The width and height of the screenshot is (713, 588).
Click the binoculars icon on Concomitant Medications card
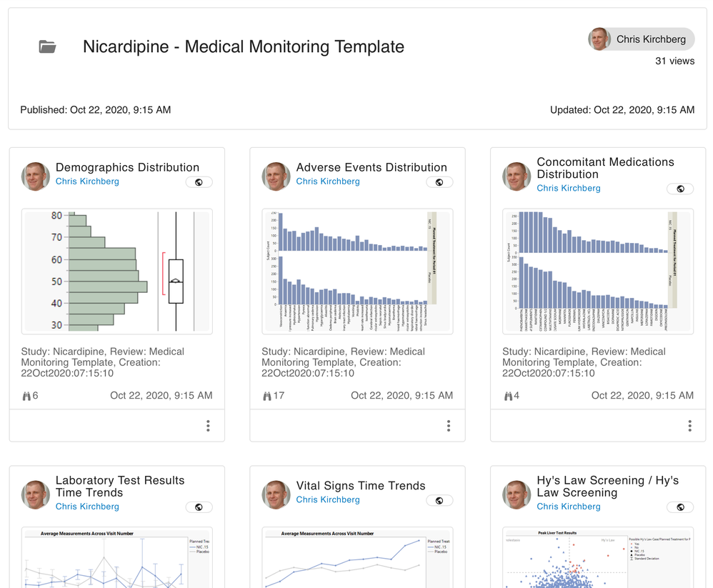[x=511, y=395]
